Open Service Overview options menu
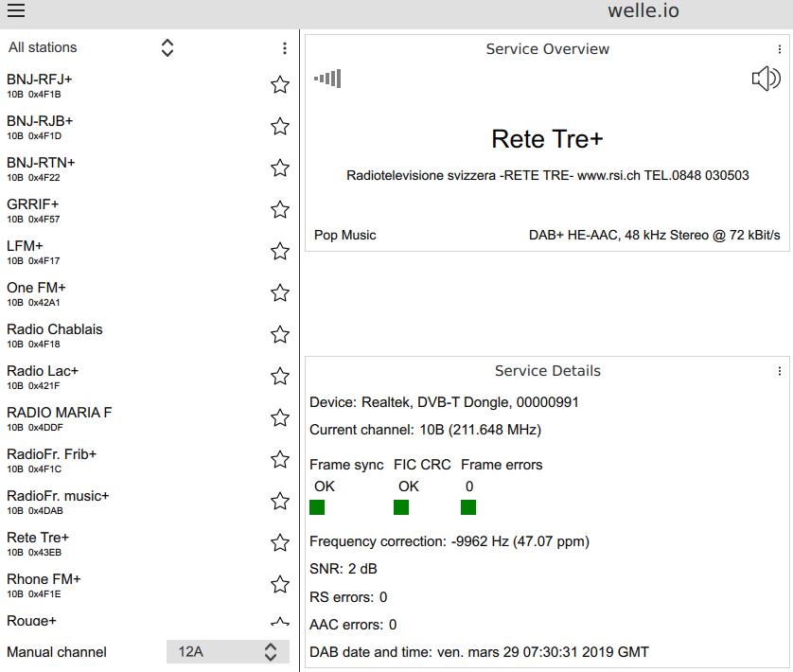 pos(780,49)
